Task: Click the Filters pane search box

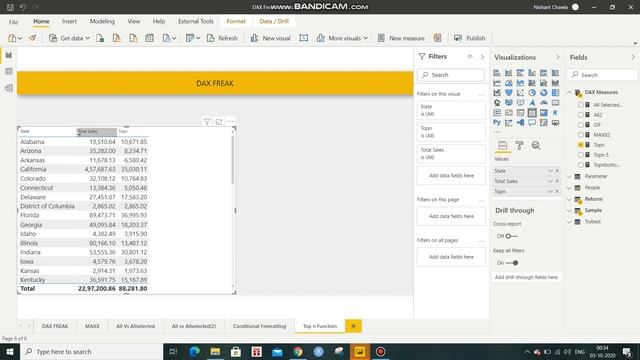Action: pyautogui.click(x=451, y=75)
